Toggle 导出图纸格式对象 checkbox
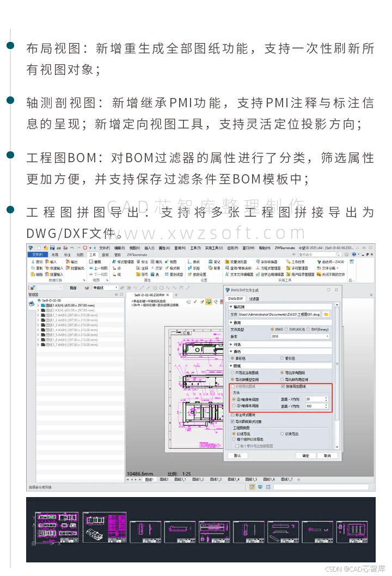 click(x=232, y=421)
